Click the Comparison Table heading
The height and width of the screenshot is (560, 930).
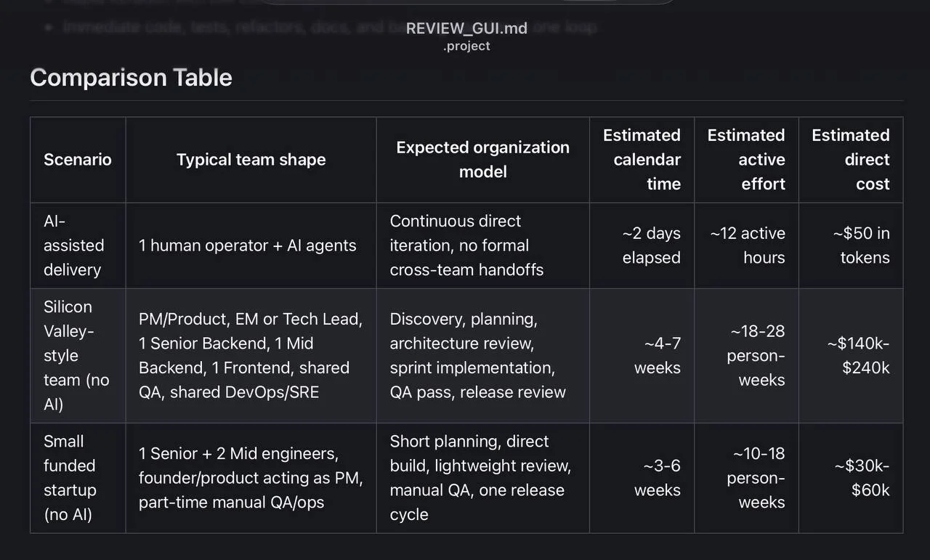pyautogui.click(x=131, y=78)
